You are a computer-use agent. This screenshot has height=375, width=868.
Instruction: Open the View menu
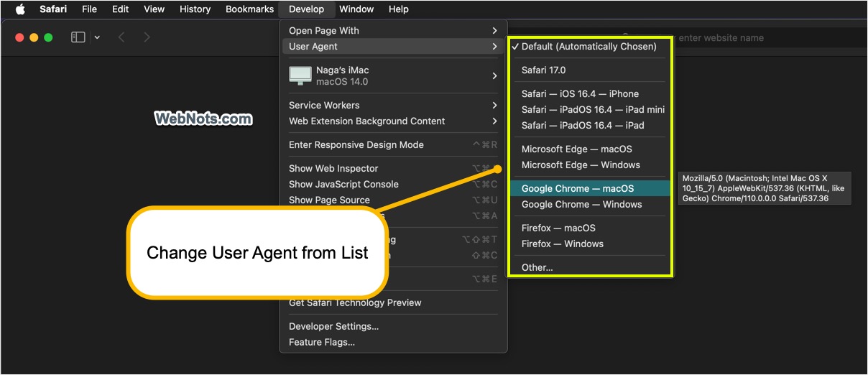[154, 9]
